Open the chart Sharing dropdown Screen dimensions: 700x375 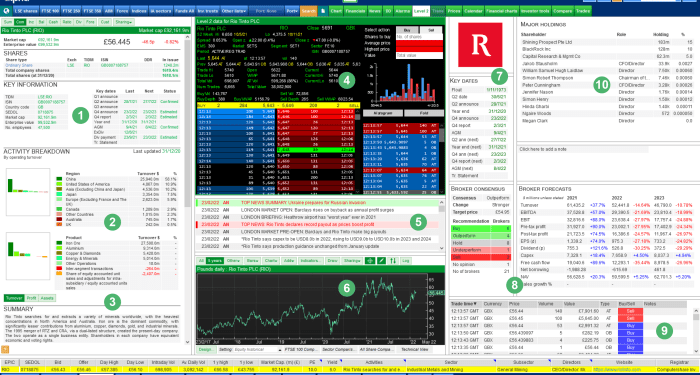click(353, 260)
